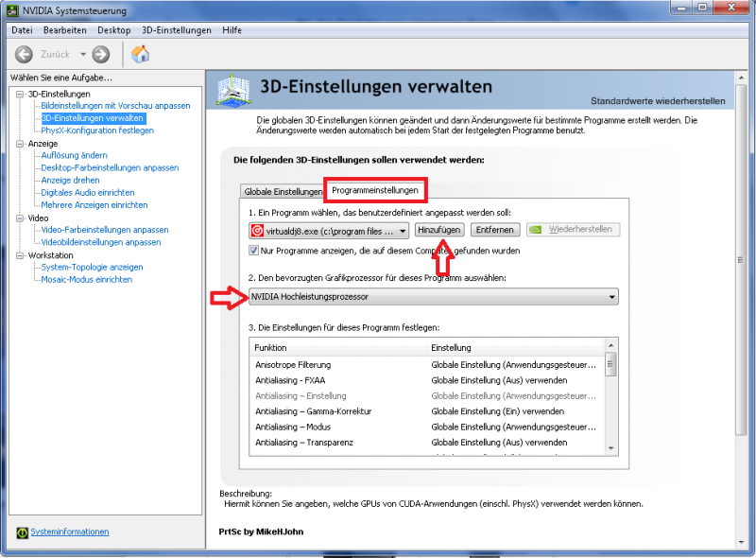Select the 'Antialiasing – Transparenz' row

428,443
